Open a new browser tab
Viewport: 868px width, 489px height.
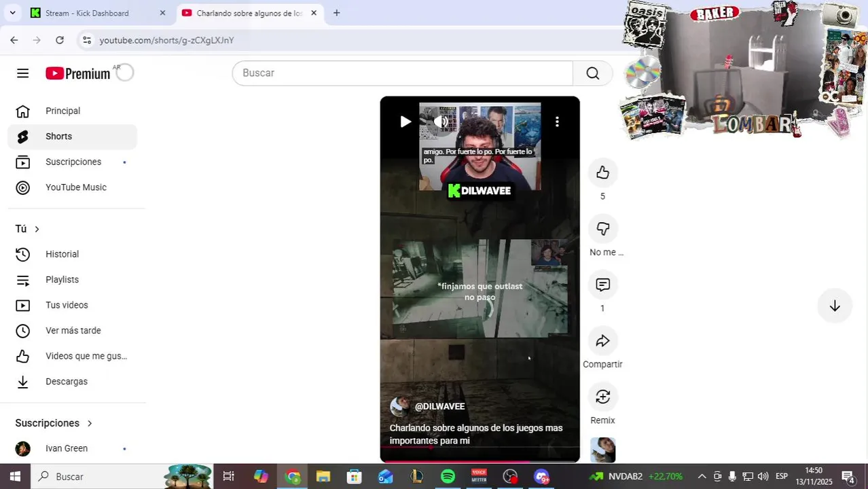point(336,13)
